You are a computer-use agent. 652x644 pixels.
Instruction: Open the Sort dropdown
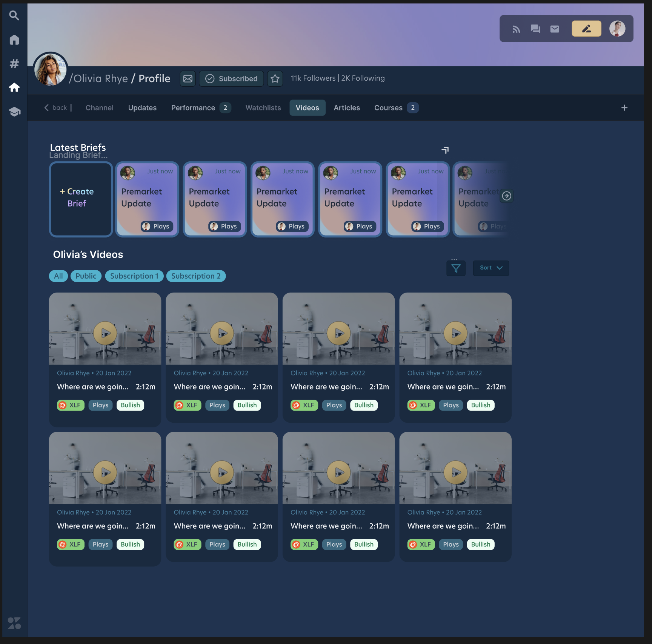(x=491, y=268)
